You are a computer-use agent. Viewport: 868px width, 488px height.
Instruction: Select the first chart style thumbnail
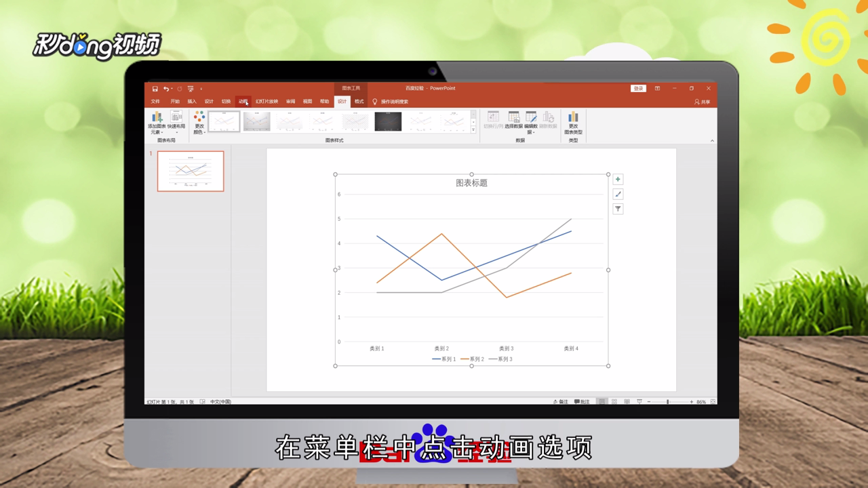[224, 121]
